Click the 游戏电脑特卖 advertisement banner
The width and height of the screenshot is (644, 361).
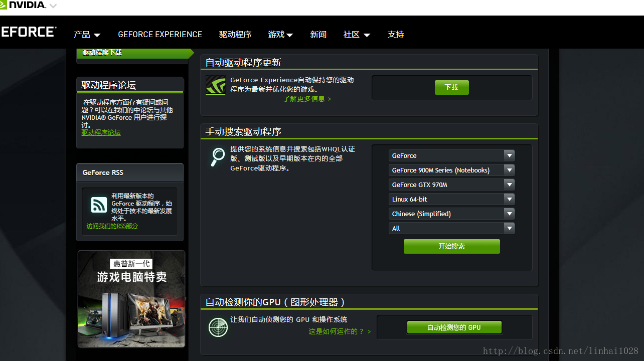[x=131, y=299]
